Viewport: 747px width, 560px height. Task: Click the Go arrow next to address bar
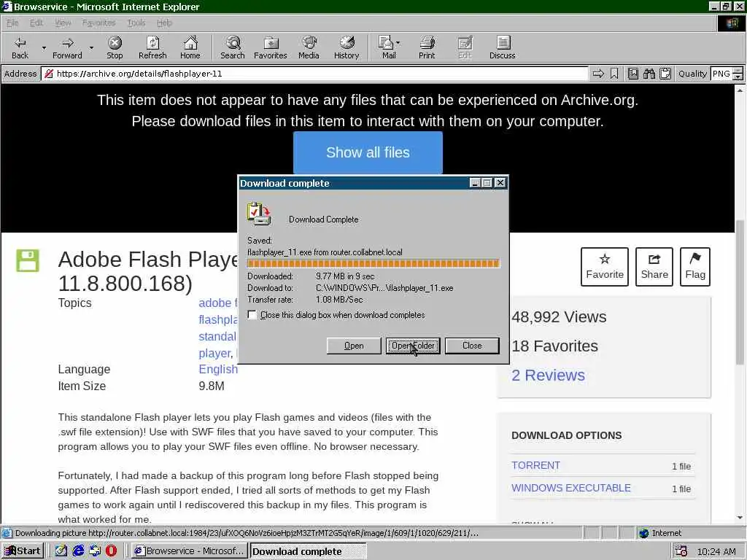pos(598,74)
